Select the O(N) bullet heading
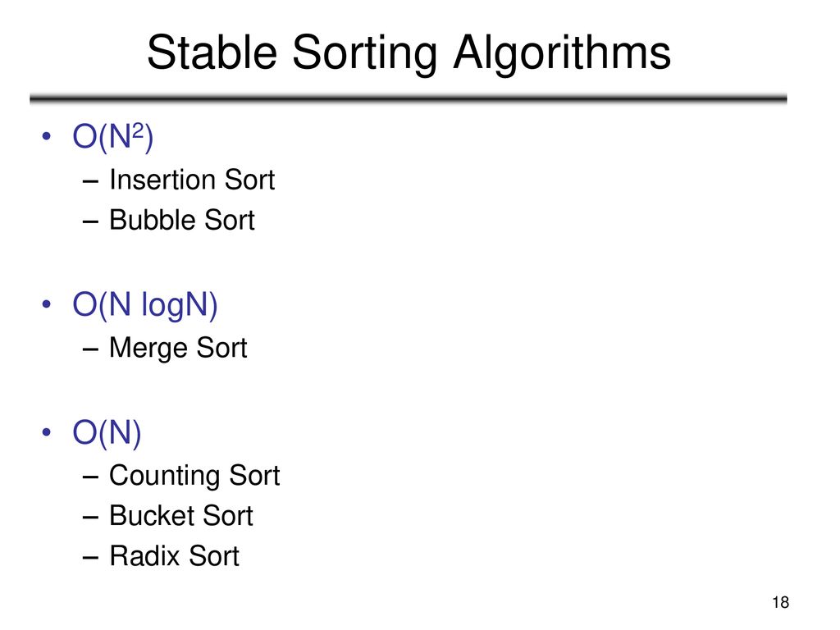 [x=107, y=432]
